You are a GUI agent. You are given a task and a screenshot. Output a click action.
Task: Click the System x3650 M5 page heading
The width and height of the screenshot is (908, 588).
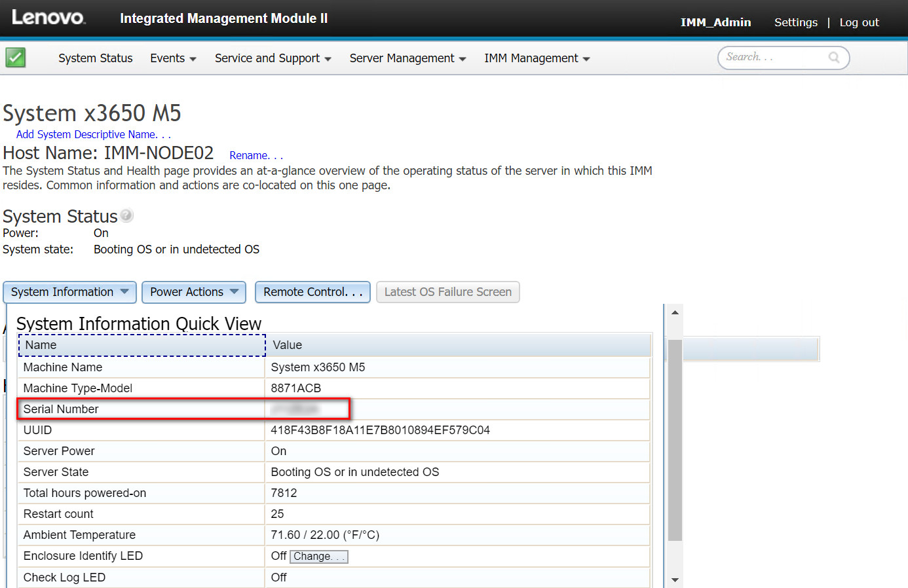tap(92, 113)
